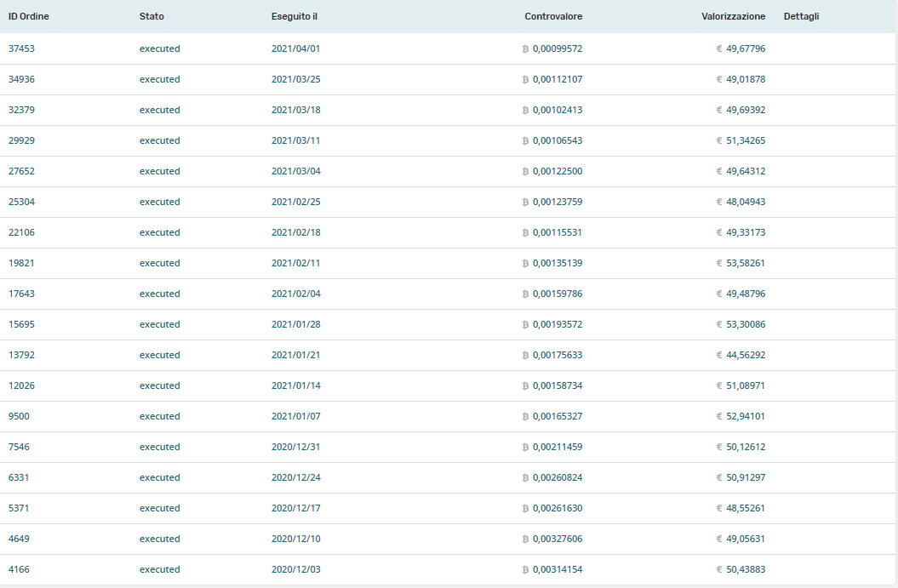Click euro value 52,94101

click(746, 416)
